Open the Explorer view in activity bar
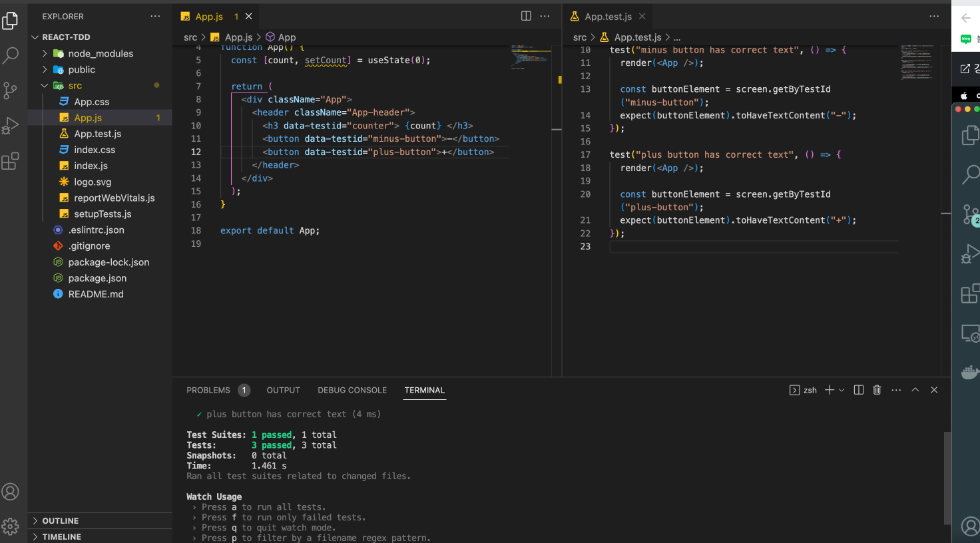This screenshot has width=980, height=543. coord(11,21)
